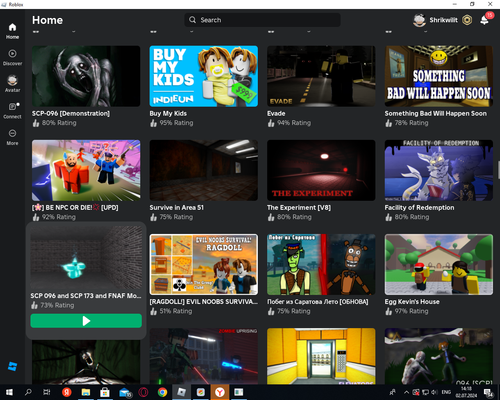Open the Robux balance icon
This screenshot has width=500, height=400.
point(467,20)
